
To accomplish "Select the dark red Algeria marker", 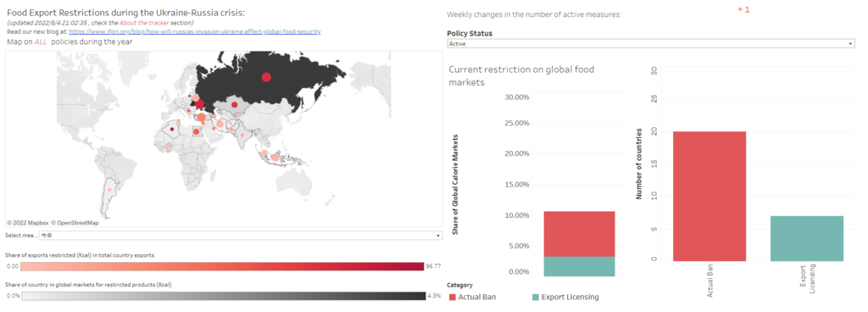I will (171, 130).
